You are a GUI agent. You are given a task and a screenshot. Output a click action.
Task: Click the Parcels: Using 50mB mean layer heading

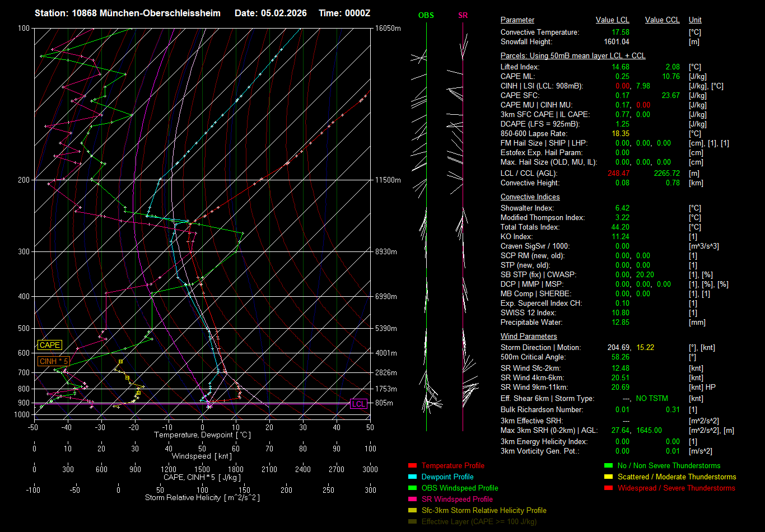(x=573, y=56)
